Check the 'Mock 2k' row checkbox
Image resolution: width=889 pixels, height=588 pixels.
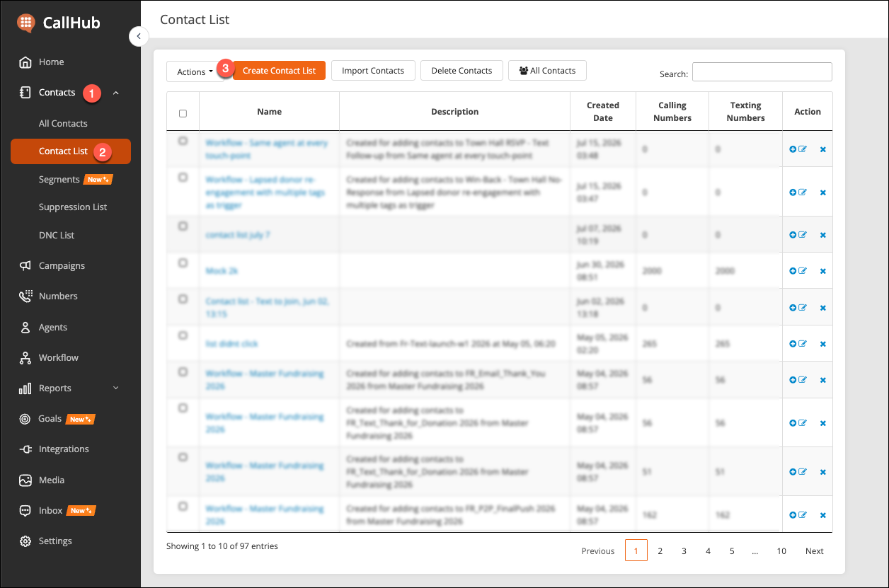point(183,263)
